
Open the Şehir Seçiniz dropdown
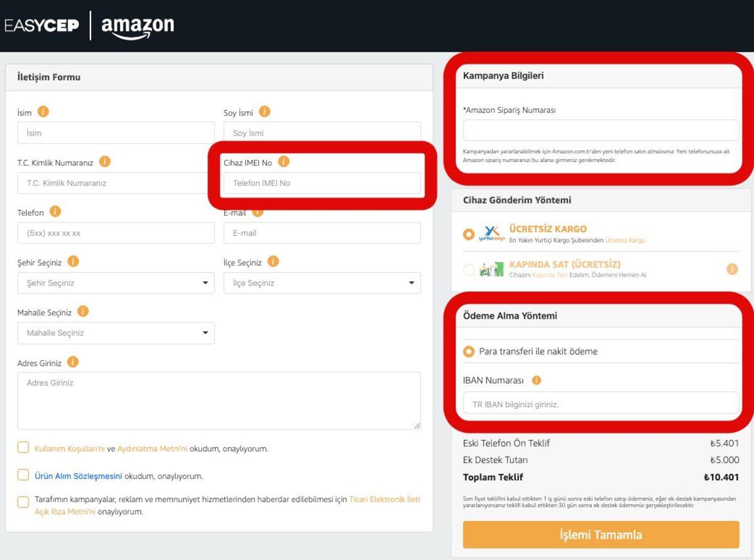116,283
